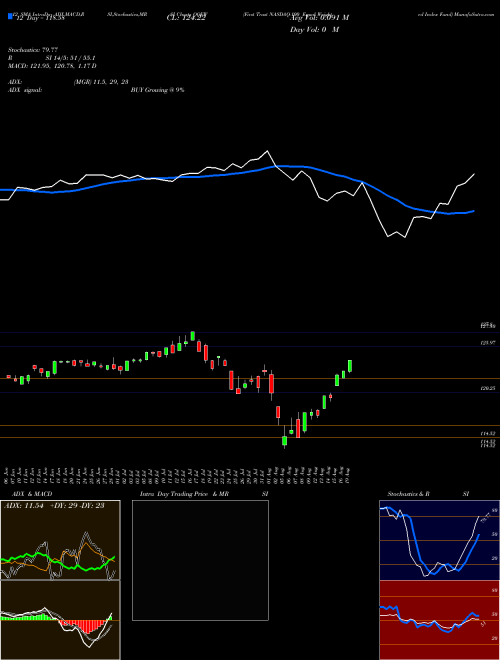
Task: Click the 'Intra Day Trading Price & MR' title
Action: (184, 494)
